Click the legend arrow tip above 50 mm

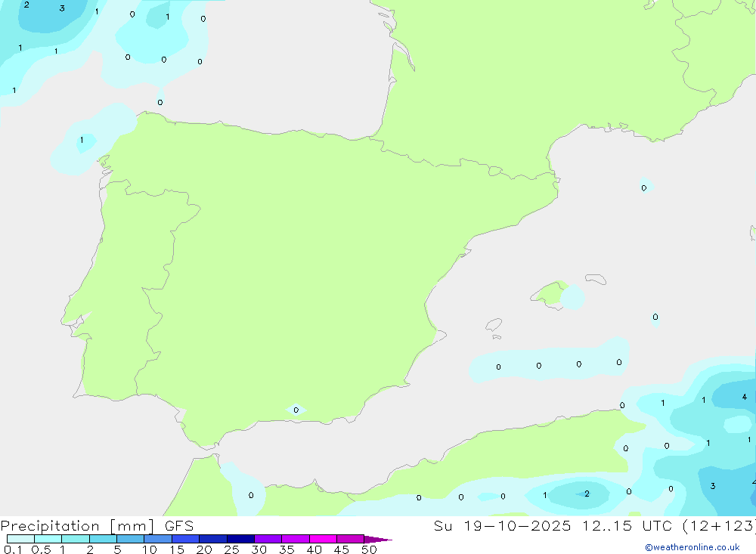(x=377, y=539)
